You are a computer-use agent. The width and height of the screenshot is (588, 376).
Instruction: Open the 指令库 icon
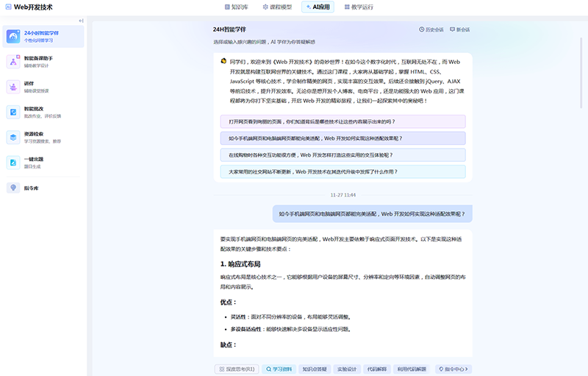pyautogui.click(x=13, y=188)
